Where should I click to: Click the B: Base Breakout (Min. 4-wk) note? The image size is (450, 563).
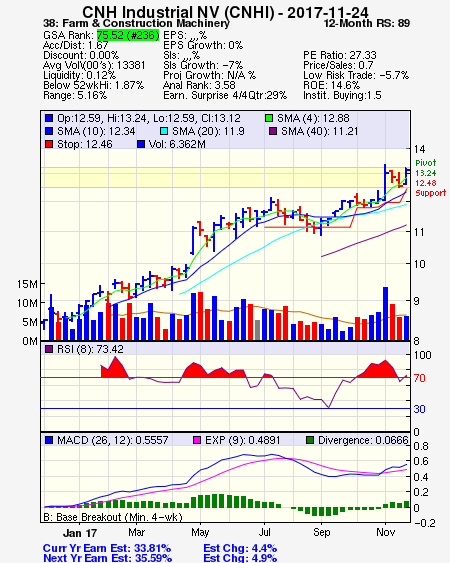tap(113, 517)
